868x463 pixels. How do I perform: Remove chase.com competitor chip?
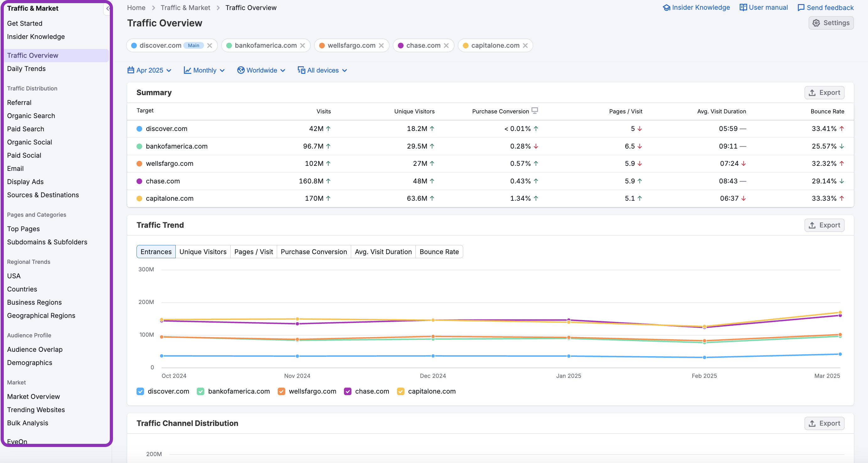tap(446, 46)
